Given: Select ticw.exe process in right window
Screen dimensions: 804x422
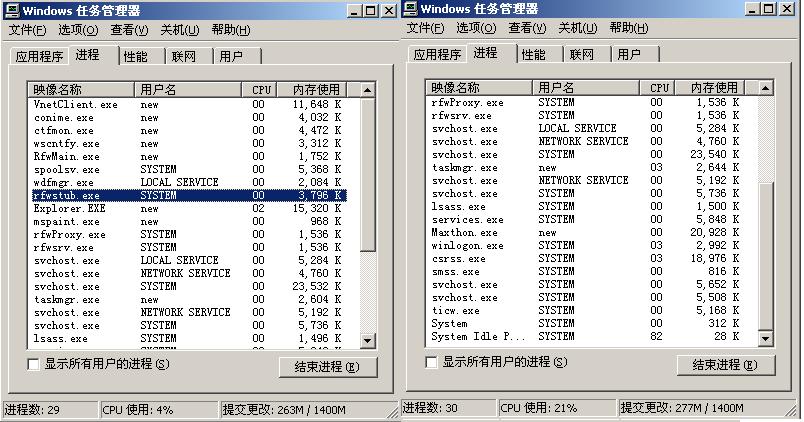Looking at the screenshot, I should [x=586, y=310].
